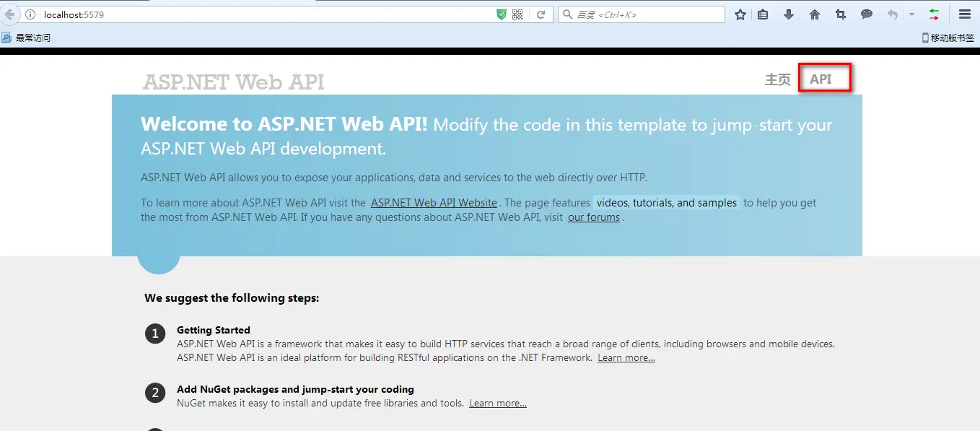Open the QR code icon in address bar
The image size is (980, 431).
(517, 14)
